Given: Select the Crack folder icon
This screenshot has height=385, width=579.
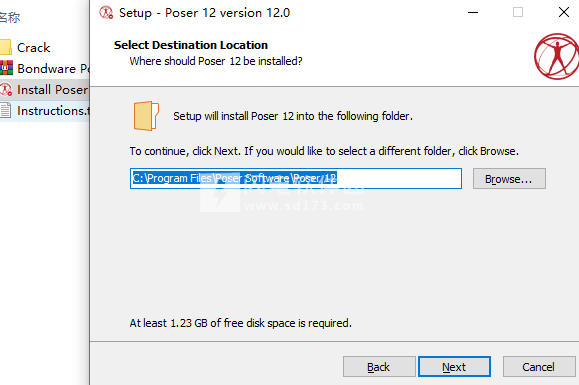Looking at the screenshot, I should click(x=6, y=47).
